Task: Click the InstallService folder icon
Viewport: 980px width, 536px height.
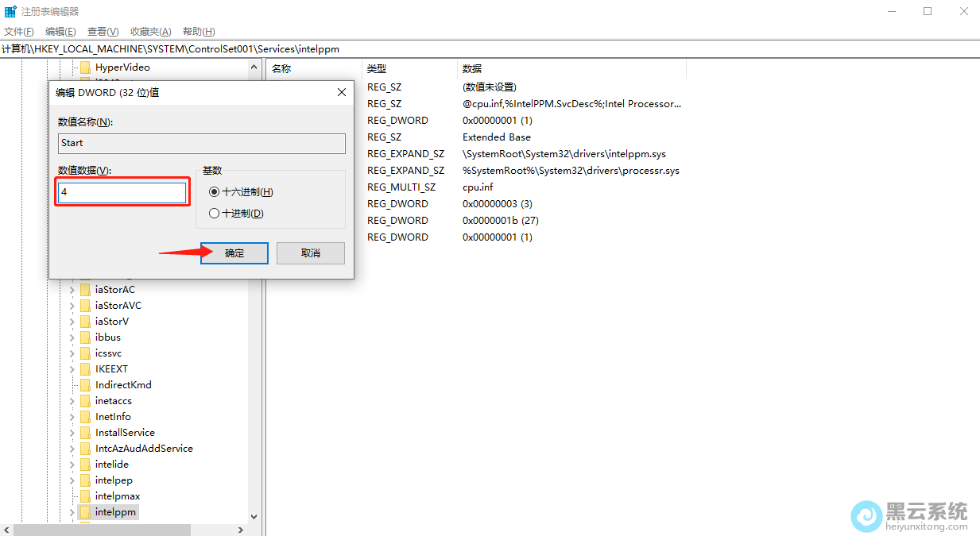Action: tap(85, 433)
